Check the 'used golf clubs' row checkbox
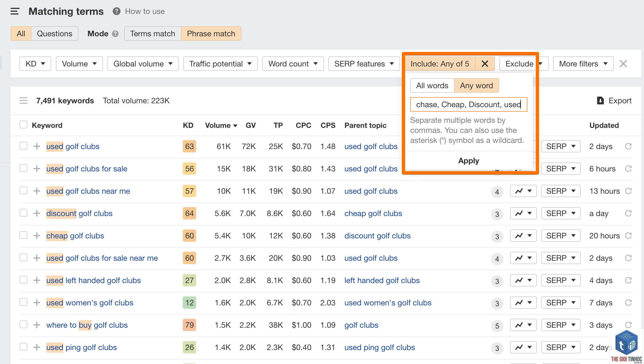The image size is (644, 364). pyautogui.click(x=23, y=146)
